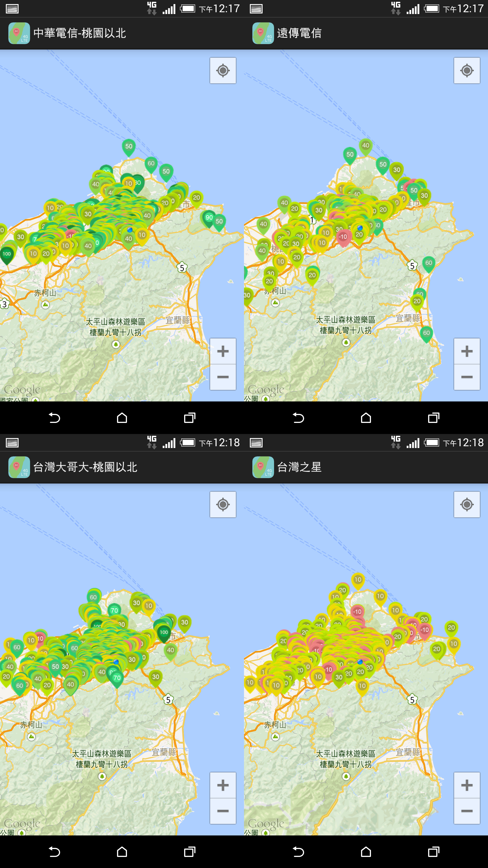The height and width of the screenshot is (868, 488).
Task: Zoom out on the 台灣大哥大 map
Action: click(223, 811)
